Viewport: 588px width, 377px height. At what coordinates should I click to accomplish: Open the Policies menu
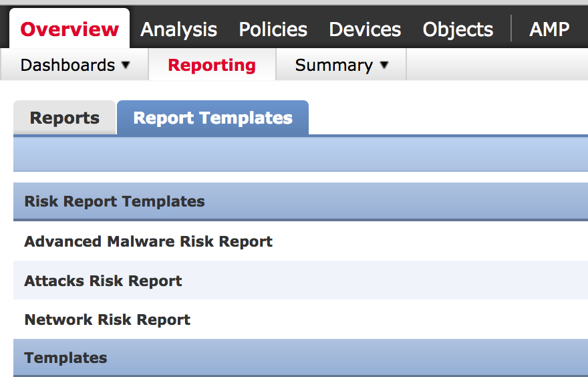[273, 29]
